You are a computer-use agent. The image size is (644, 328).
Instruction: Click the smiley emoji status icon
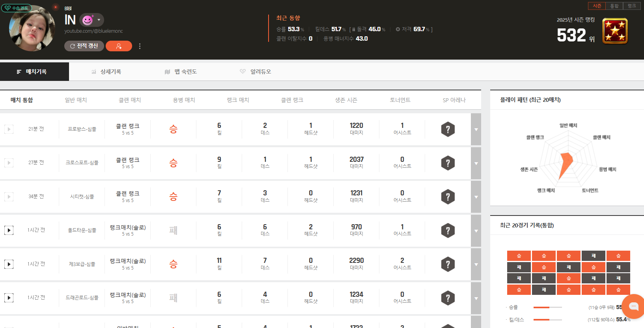point(88,20)
